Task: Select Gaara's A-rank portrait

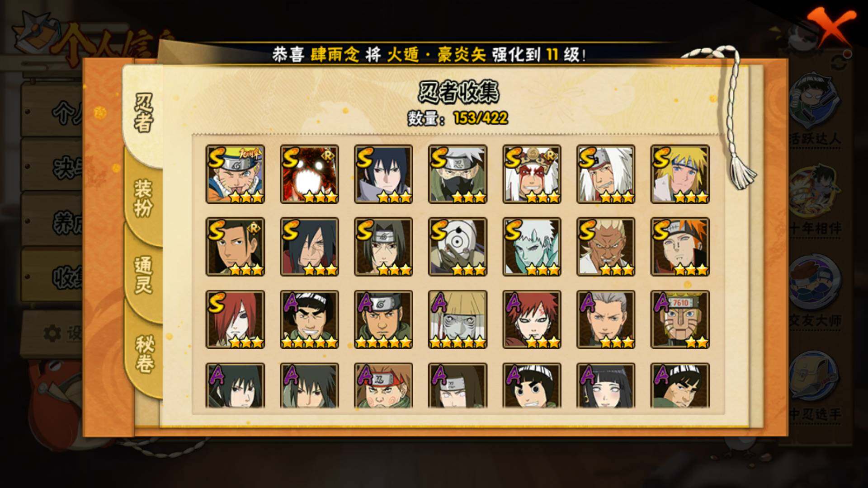Action: pos(532,319)
